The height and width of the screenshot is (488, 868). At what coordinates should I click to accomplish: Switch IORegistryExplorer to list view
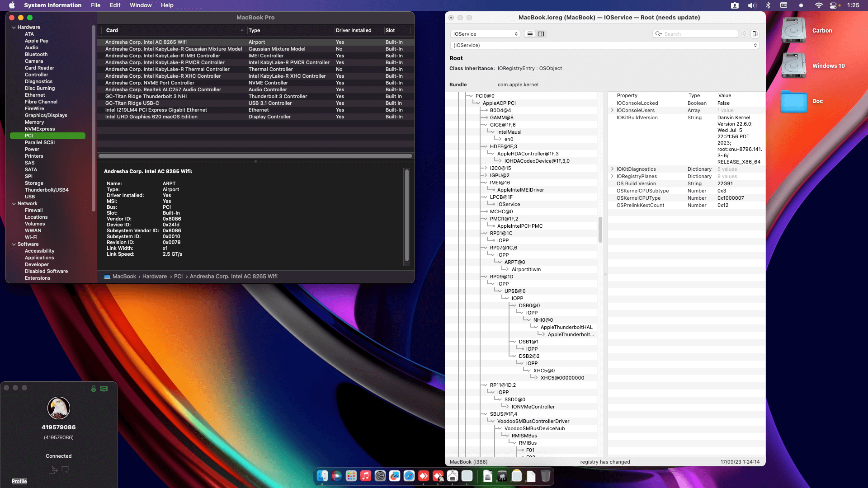[530, 34]
